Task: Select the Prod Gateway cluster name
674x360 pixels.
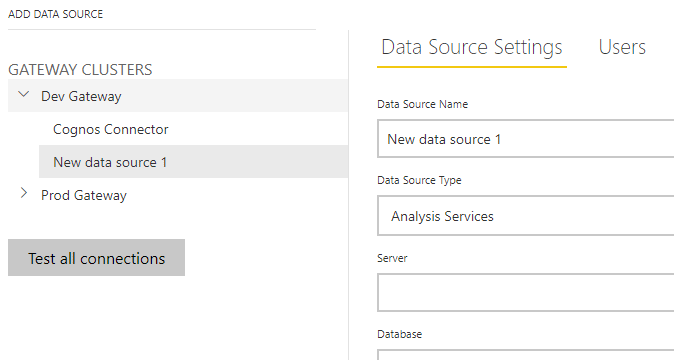Action: click(84, 195)
